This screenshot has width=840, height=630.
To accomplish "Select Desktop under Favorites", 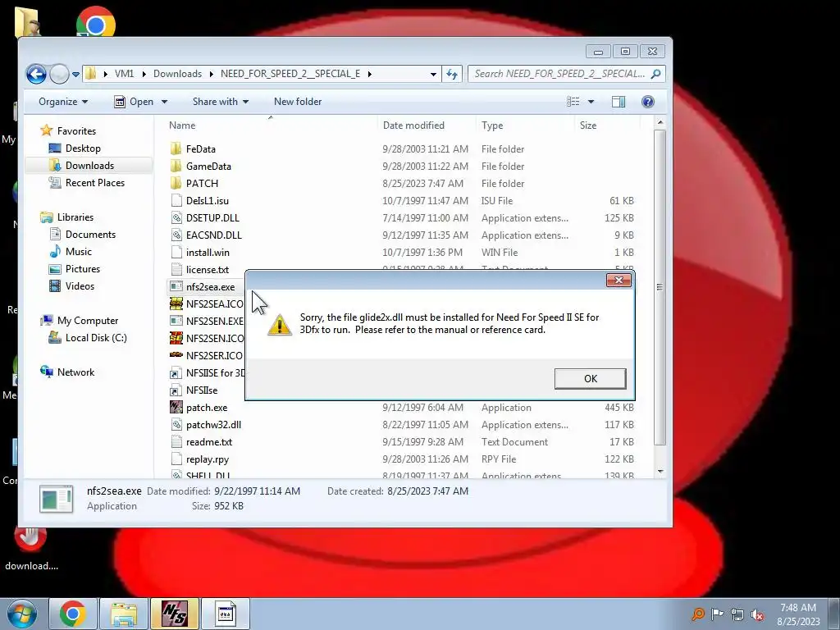I will [x=83, y=148].
